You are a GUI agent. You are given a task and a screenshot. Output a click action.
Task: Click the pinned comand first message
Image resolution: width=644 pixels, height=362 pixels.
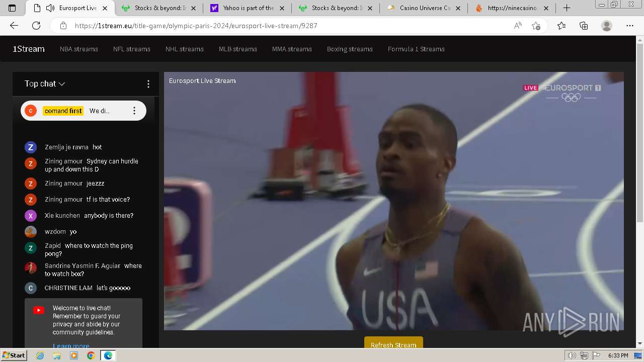point(84,111)
